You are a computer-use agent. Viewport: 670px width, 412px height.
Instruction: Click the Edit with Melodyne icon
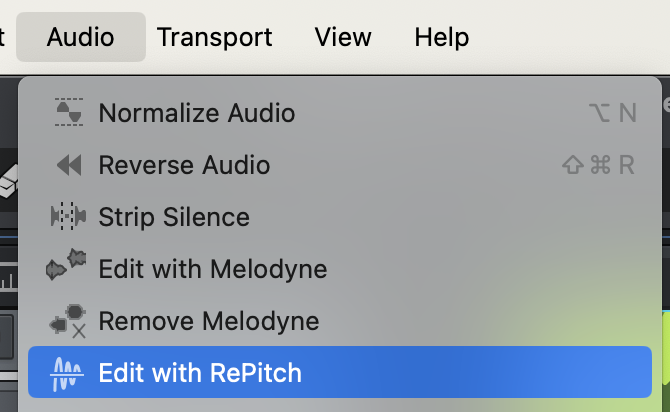(68, 268)
